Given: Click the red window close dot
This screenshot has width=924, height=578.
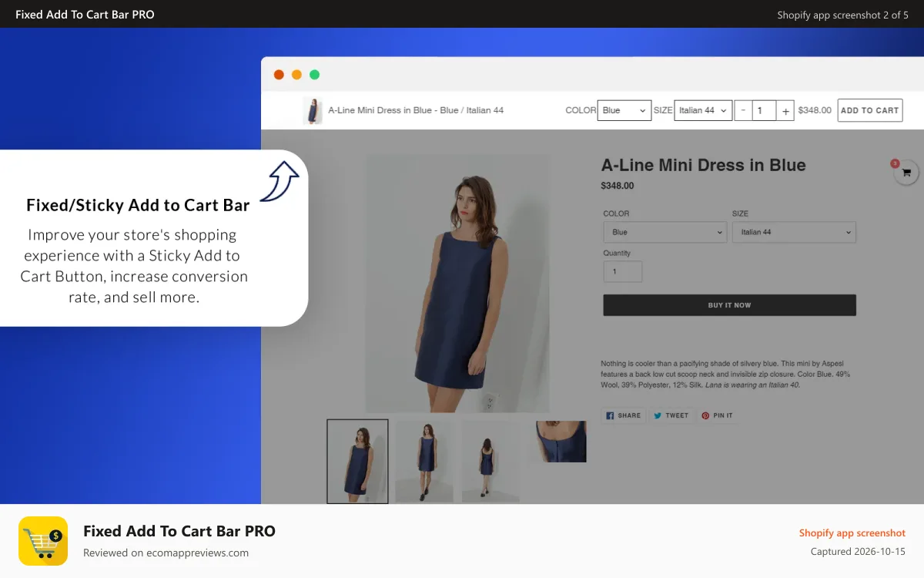Looking at the screenshot, I should coord(279,75).
